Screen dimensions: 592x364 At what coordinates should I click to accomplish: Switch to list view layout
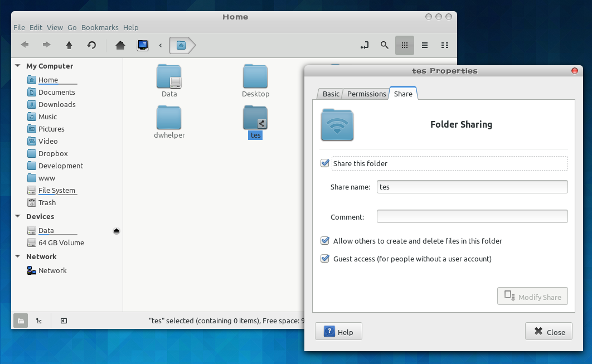pyautogui.click(x=424, y=45)
